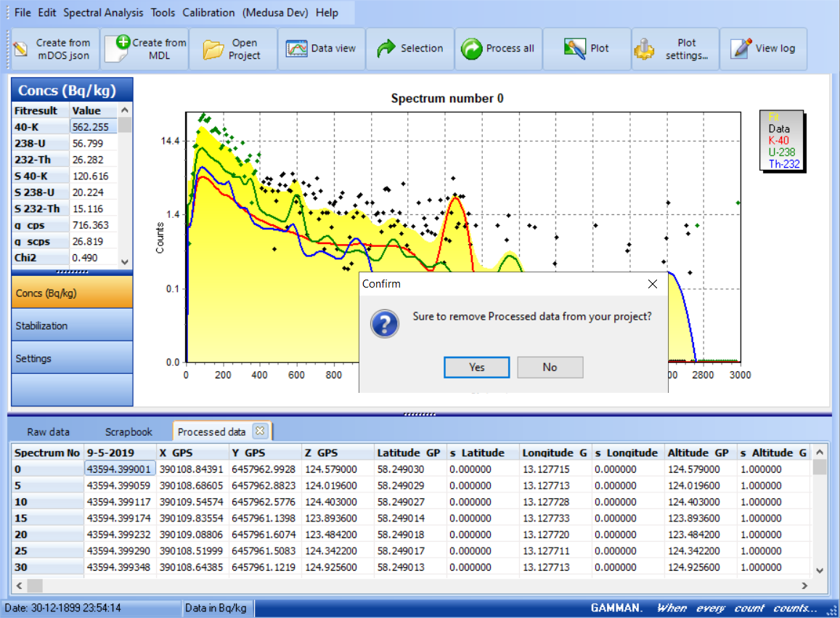
Task: Open Plot settings from the toolbar
Action: point(644,49)
